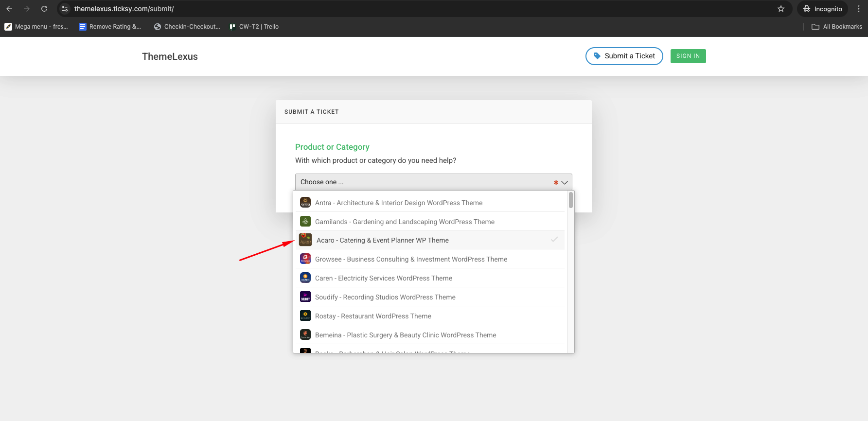Select Antra Architecture & Interior Design theme
Image resolution: width=868 pixels, height=421 pixels.
point(429,203)
